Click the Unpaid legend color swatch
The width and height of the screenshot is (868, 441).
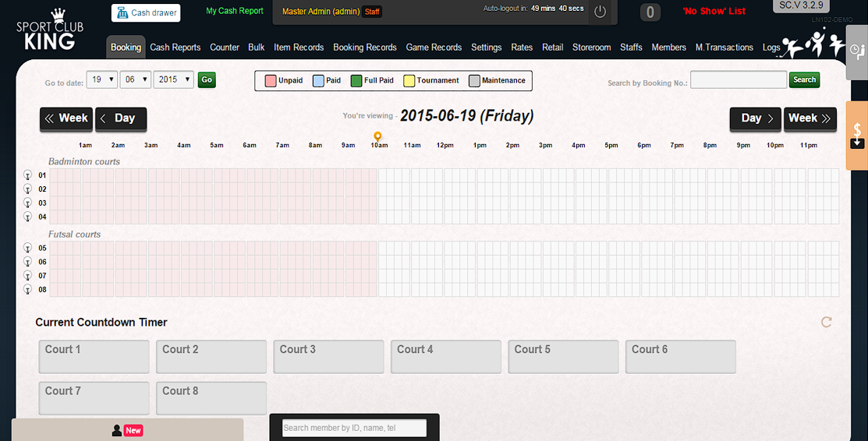[271, 80]
